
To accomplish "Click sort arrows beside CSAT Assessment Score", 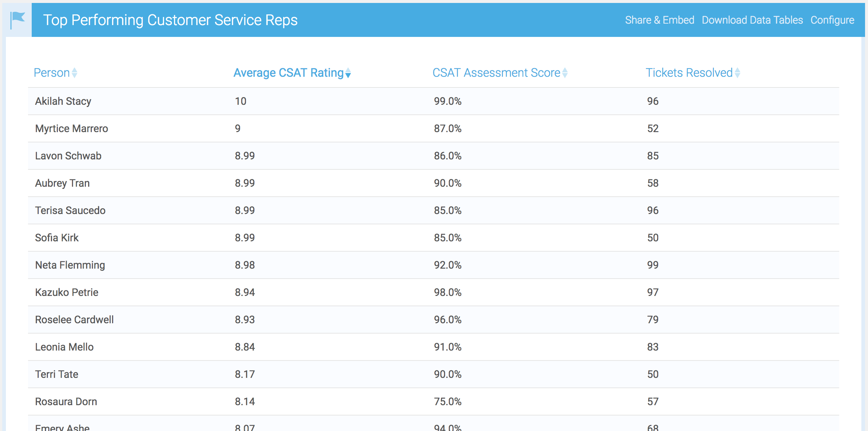I will (x=565, y=73).
